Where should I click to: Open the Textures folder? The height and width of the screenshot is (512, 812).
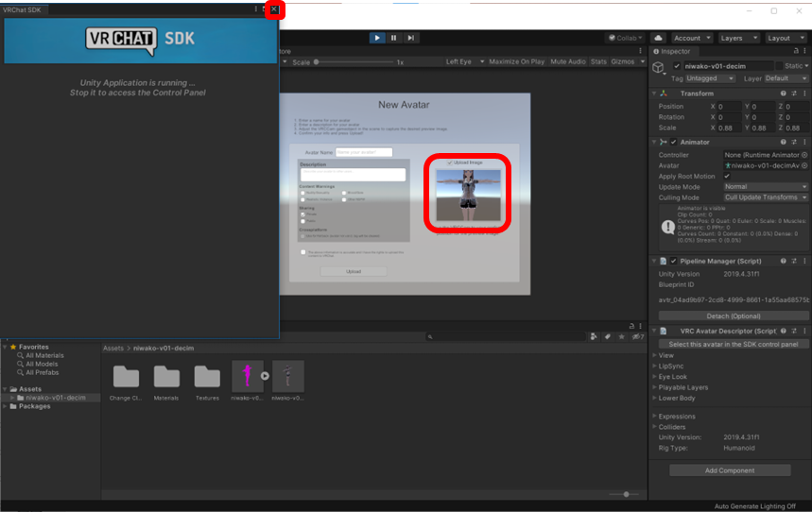207,378
